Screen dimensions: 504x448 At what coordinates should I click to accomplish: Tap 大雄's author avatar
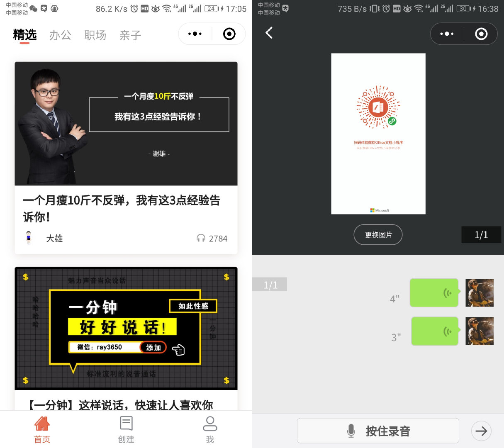coord(29,238)
